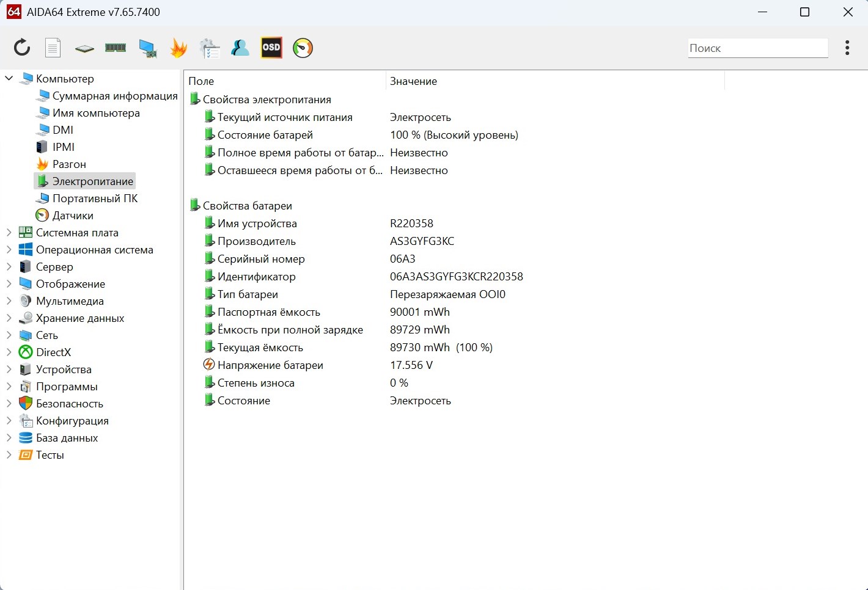Launch the system stability test flame icon
Screen dimensions: 868x590
pyautogui.click(x=178, y=48)
